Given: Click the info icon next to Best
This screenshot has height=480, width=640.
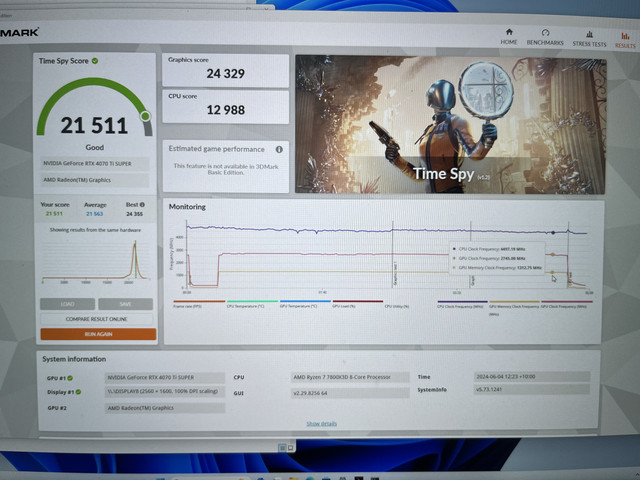Looking at the screenshot, I should click(x=142, y=204).
